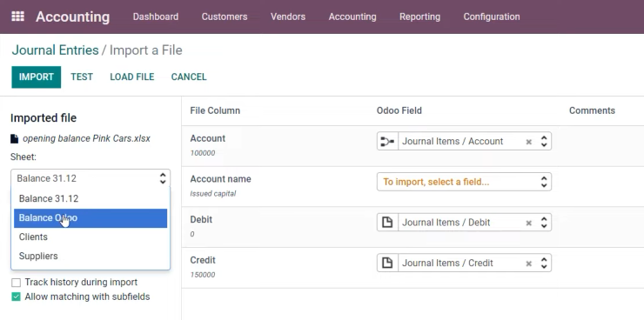Click the document icon beside Journal Items / Credit
Screen dimensions: 644x320
click(387, 263)
